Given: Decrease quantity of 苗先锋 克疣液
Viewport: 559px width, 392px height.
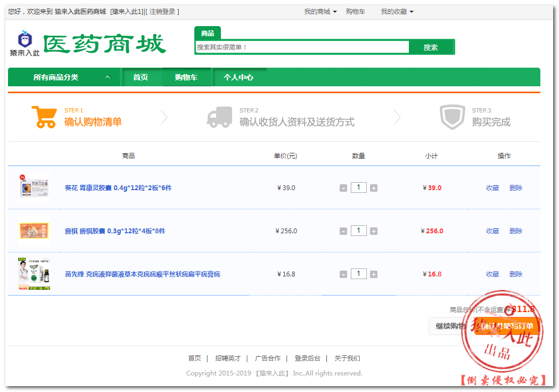Looking at the screenshot, I should pos(343,274).
